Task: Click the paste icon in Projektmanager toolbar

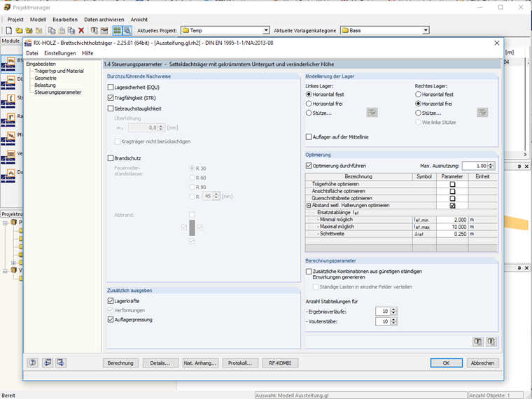Action: coord(62,31)
